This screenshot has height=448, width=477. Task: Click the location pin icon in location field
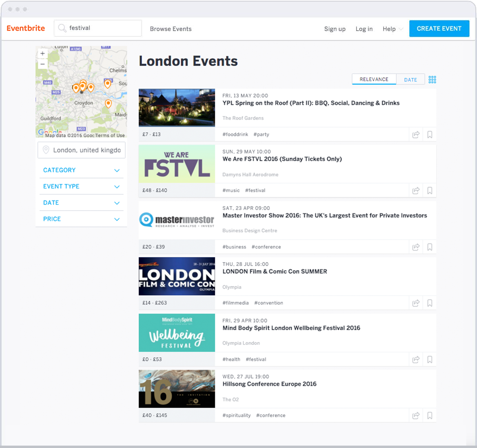(x=46, y=150)
